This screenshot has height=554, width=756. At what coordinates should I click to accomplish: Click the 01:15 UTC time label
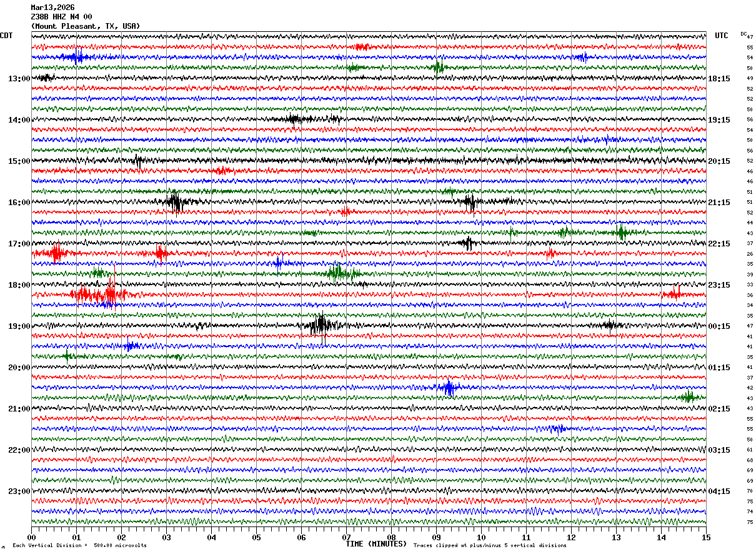[719, 368]
